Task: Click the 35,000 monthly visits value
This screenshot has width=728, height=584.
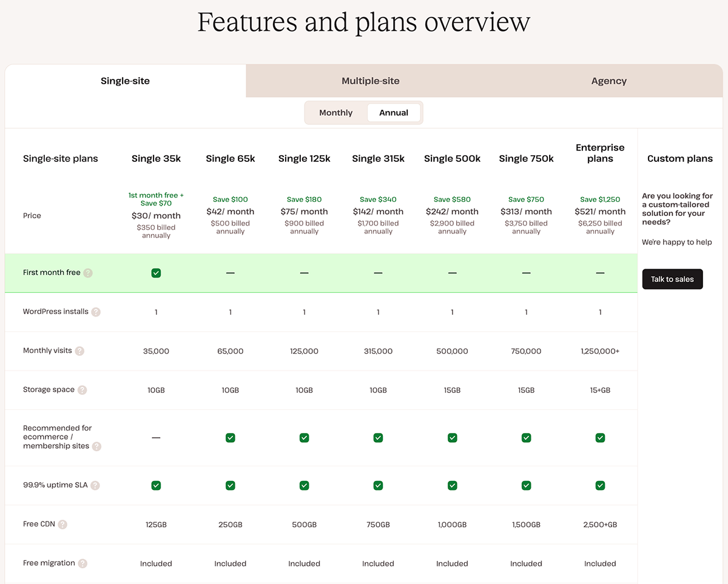Action: tap(156, 351)
